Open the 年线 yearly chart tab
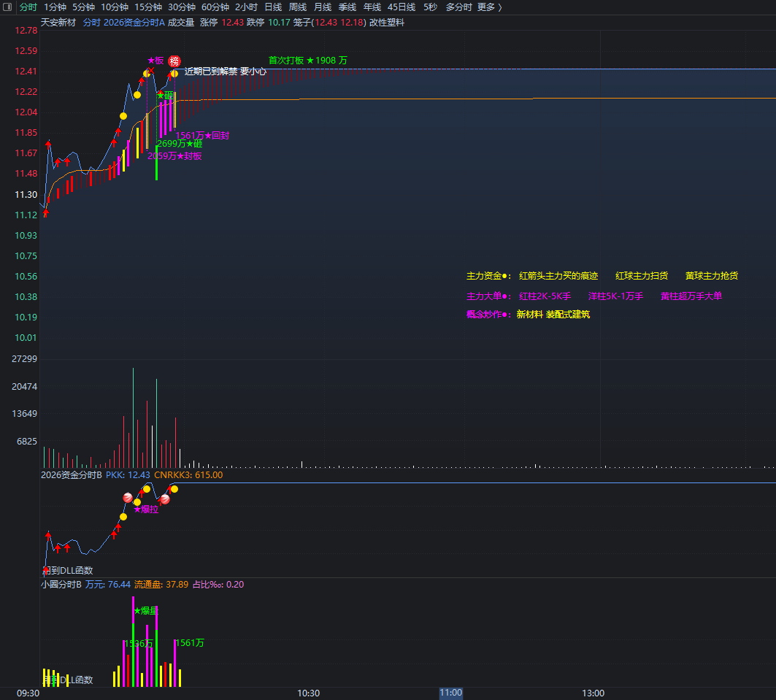This screenshot has width=776, height=700. (372, 7)
